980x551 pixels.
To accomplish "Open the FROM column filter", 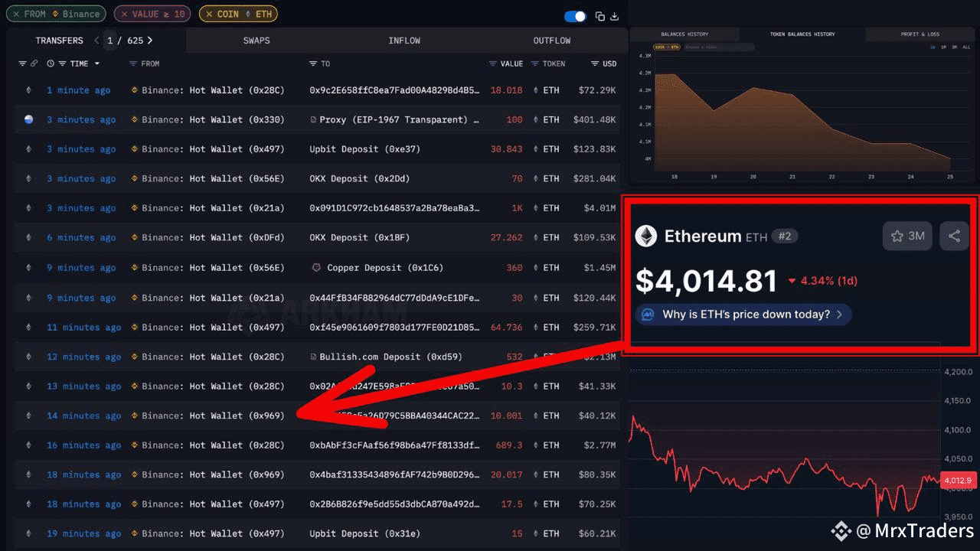I will tap(133, 64).
